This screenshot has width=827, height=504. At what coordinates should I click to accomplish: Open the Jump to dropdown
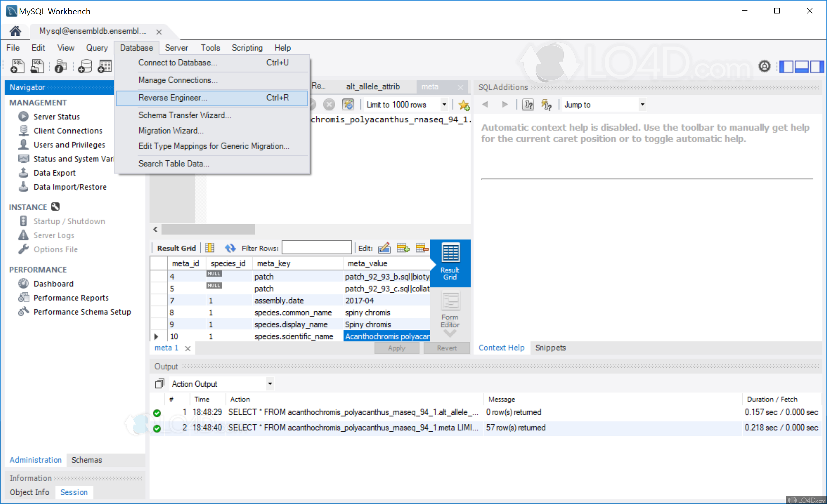[642, 104]
